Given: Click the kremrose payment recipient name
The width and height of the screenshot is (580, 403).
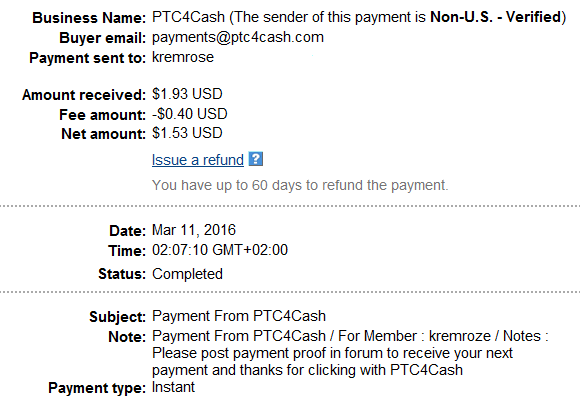Looking at the screenshot, I should point(183,57).
